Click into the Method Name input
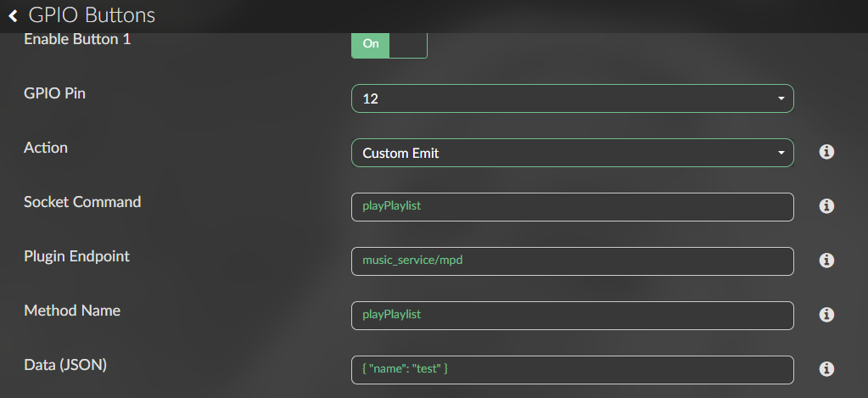This screenshot has width=868, height=398. point(572,316)
